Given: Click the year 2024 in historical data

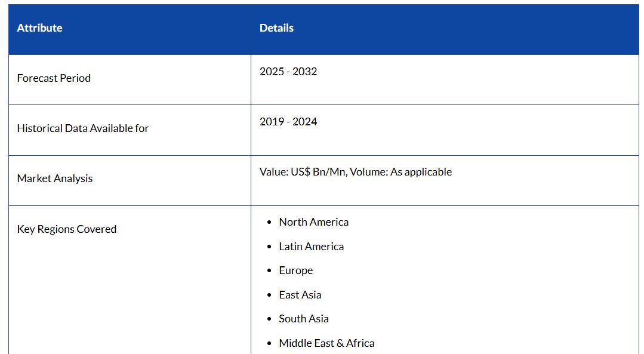Looking at the screenshot, I should pos(305,122).
